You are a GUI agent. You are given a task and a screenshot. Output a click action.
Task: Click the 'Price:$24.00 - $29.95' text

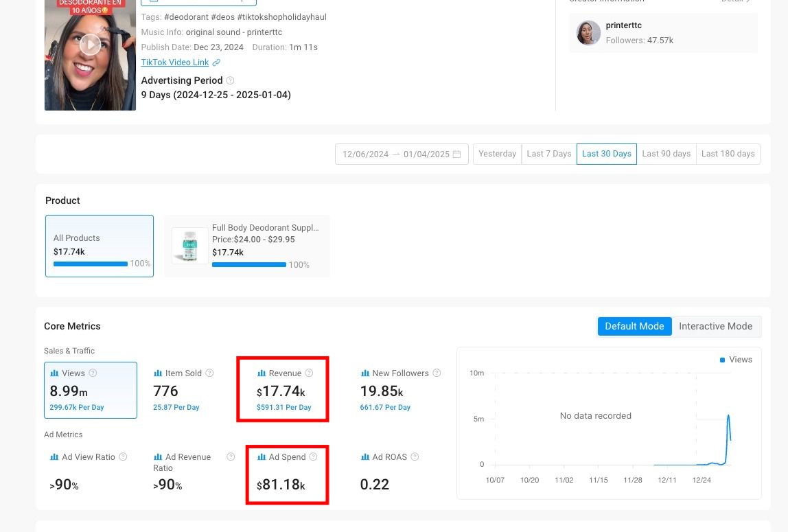pyautogui.click(x=253, y=240)
